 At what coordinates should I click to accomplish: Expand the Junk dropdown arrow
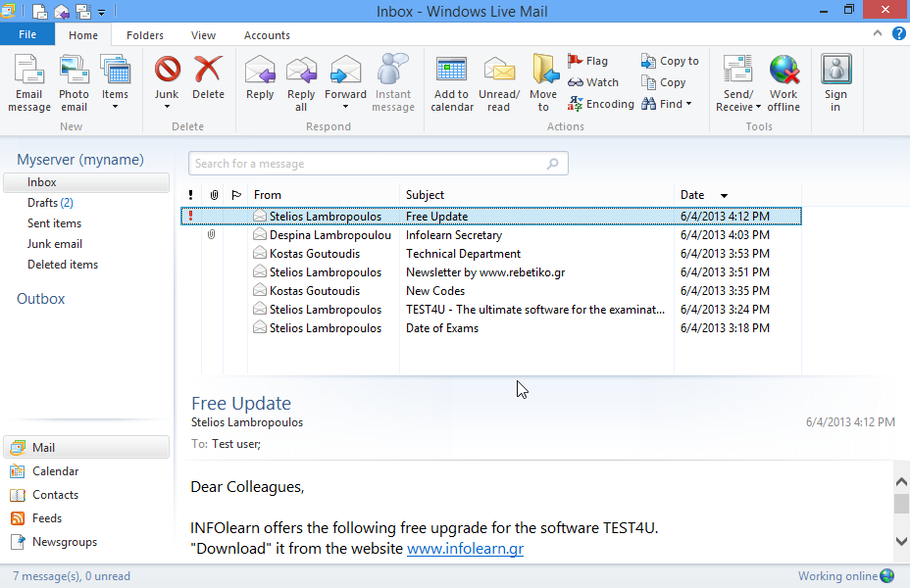point(167,107)
